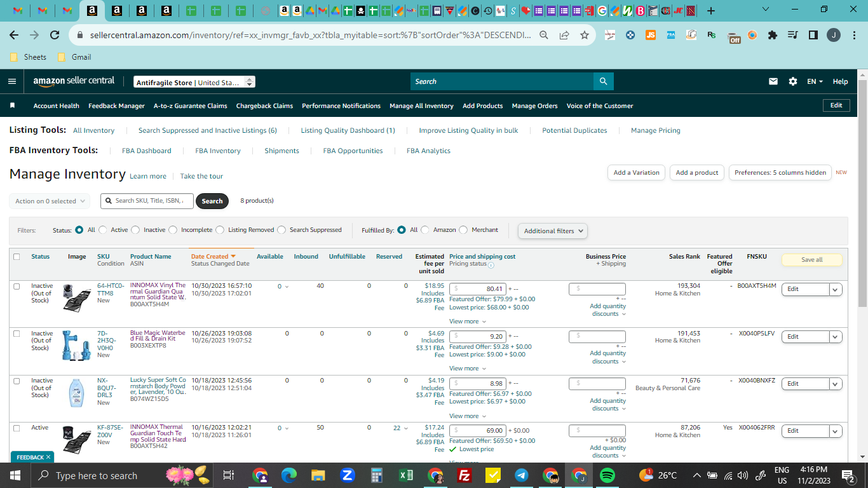
Task: Open the Chrome extensions puzzle icon
Action: pyautogui.click(x=773, y=35)
